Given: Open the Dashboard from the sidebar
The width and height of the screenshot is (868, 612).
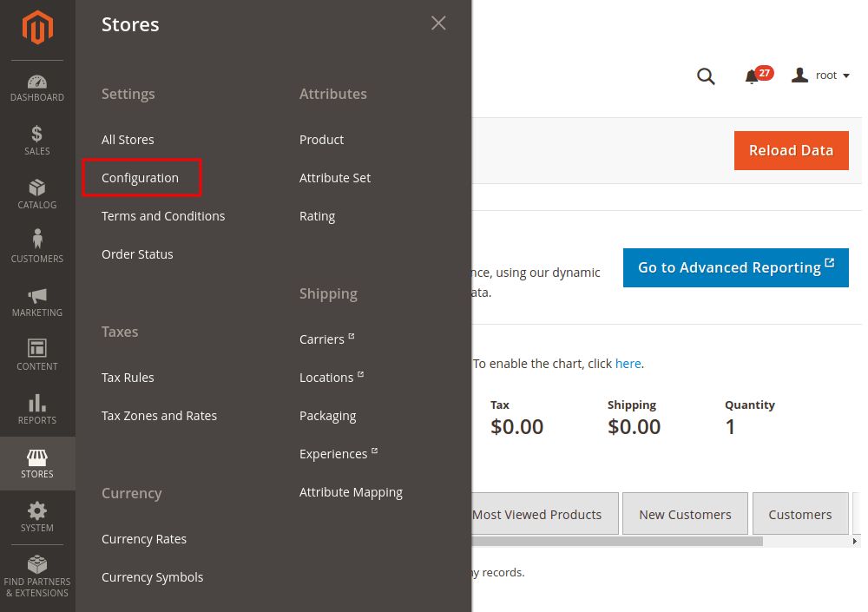Looking at the screenshot, I should [x=36, y=87].
